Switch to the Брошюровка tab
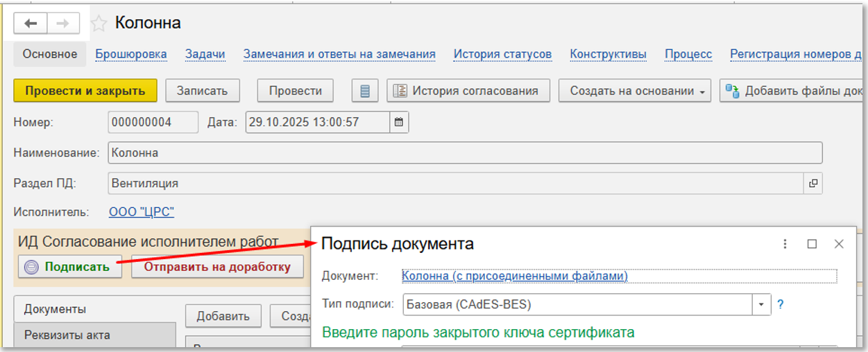This screenshot has height=352, width=868. [x=131, y=54]
